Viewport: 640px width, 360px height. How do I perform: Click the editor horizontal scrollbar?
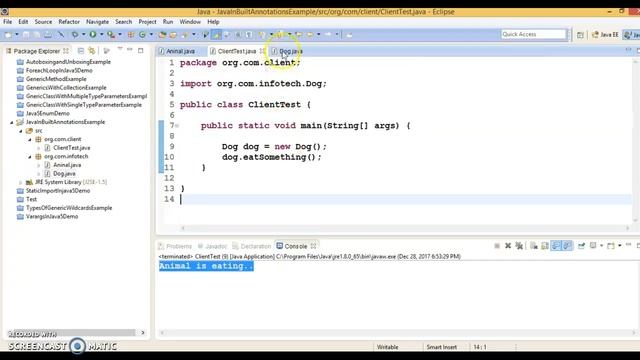click(405, 228)
